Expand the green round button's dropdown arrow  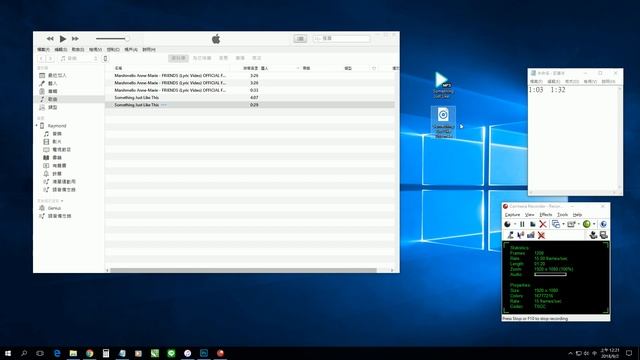click(x=594, y=224)
